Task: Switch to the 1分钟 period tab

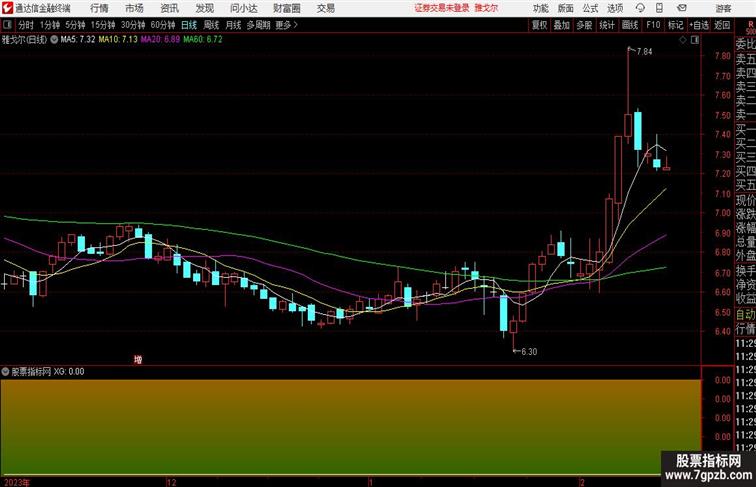Action: coord(50,25)
